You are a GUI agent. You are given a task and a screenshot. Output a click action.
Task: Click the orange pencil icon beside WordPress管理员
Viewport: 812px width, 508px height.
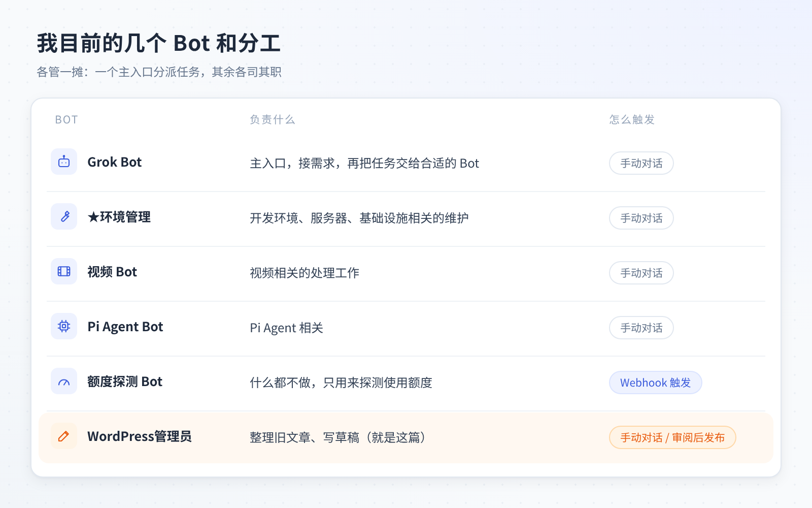pos(64,436)
